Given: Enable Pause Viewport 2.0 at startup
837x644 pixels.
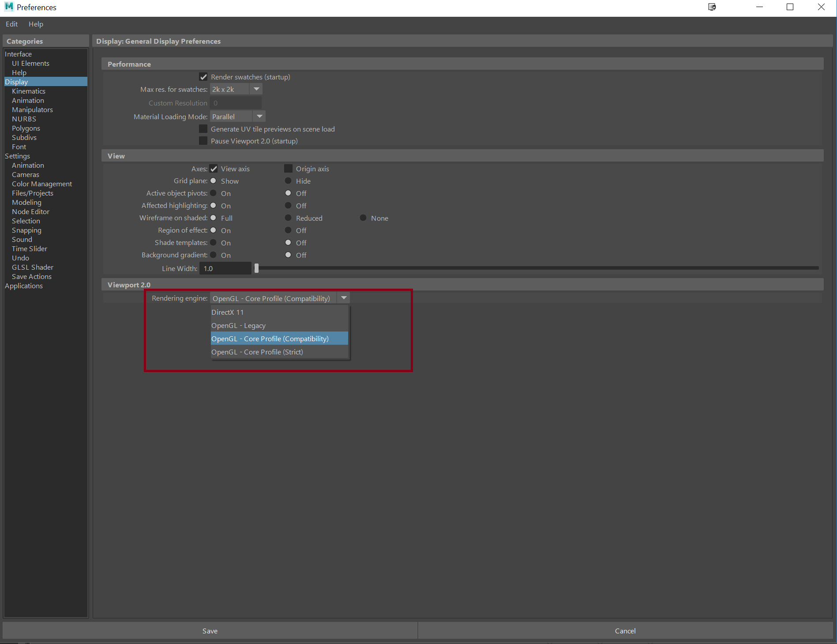Looking at the screenshot, I should 203,140.
